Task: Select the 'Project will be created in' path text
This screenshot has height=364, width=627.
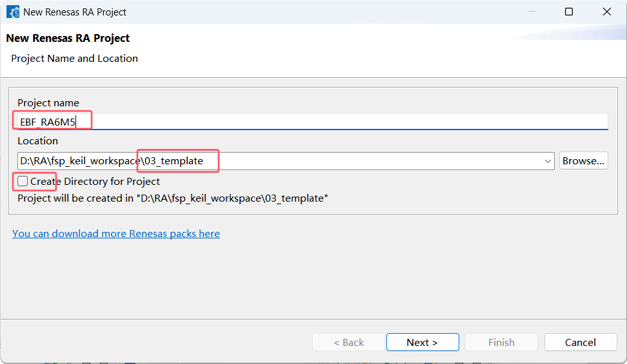Action: click(x=173, y=198)
